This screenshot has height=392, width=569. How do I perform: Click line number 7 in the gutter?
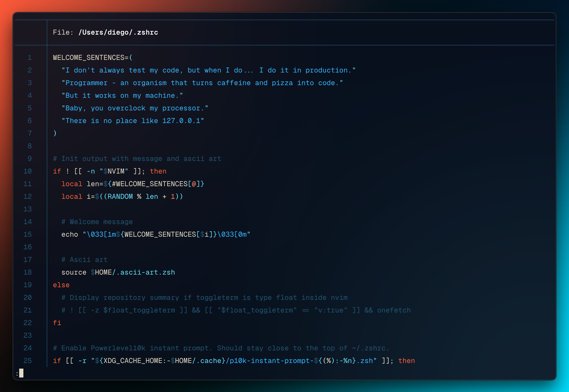tap(30, 133)
